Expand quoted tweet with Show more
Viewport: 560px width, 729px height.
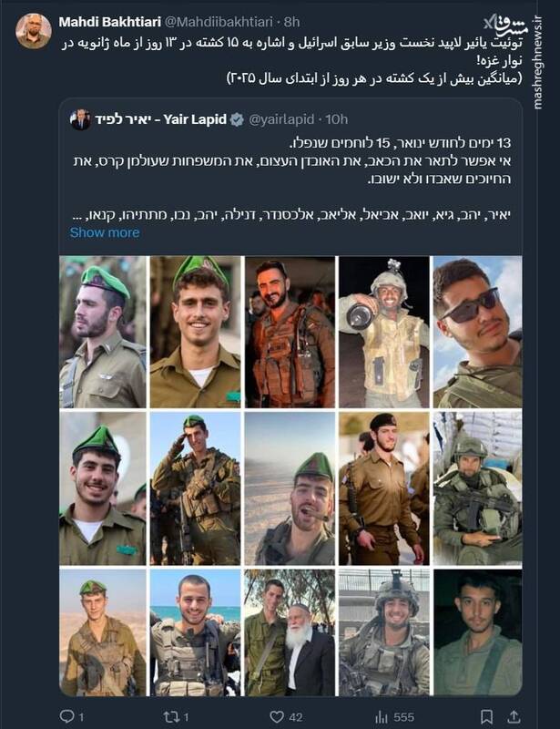click(105, 232)
